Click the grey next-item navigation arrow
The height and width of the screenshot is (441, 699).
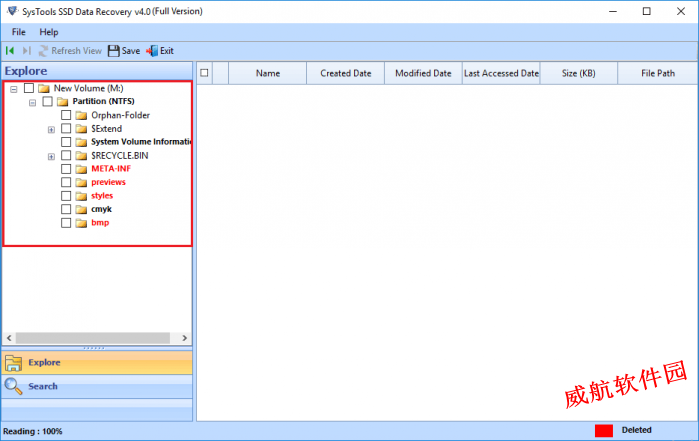27,51
